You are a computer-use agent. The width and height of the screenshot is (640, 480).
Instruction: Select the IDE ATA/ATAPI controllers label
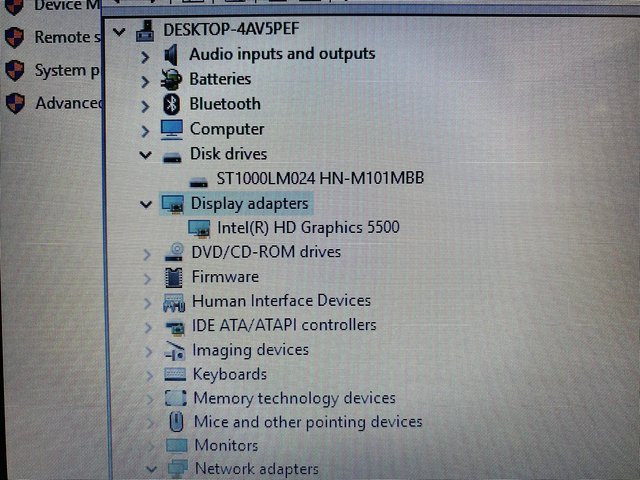click(284, 325)
